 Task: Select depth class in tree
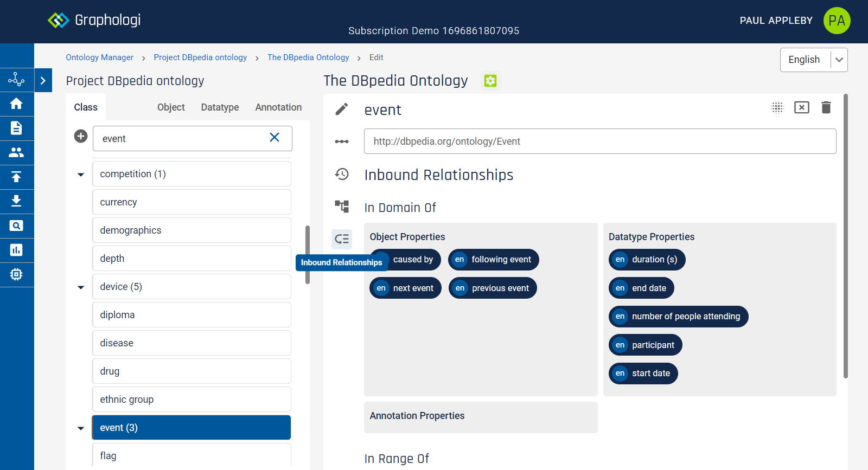tap(192, 259)
